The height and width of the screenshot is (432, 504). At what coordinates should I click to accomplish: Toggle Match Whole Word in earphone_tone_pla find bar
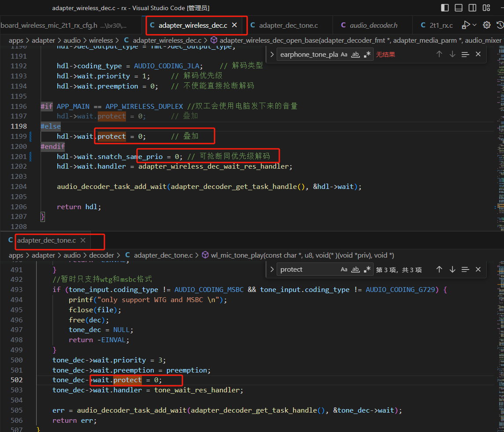pos(355,55)
